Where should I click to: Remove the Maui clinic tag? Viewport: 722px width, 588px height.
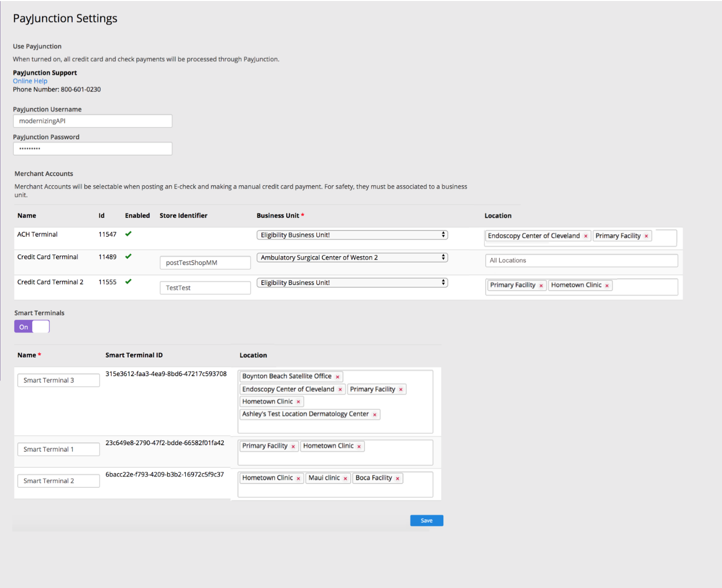[x=345, y=479]
